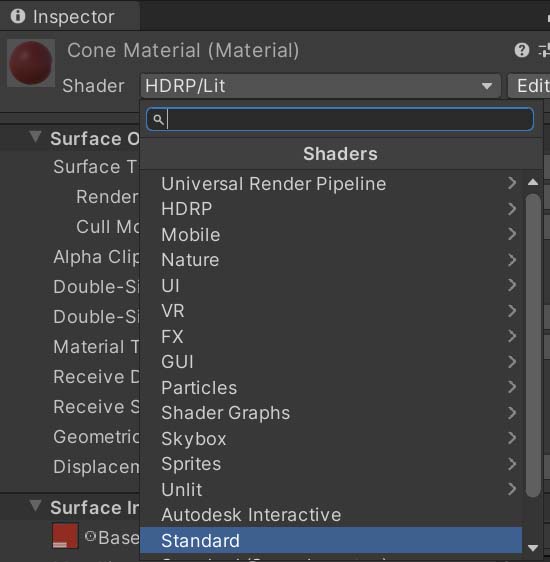Click the Edit shader button
Viewport: 550px width, 562px height.
(530, 86)
